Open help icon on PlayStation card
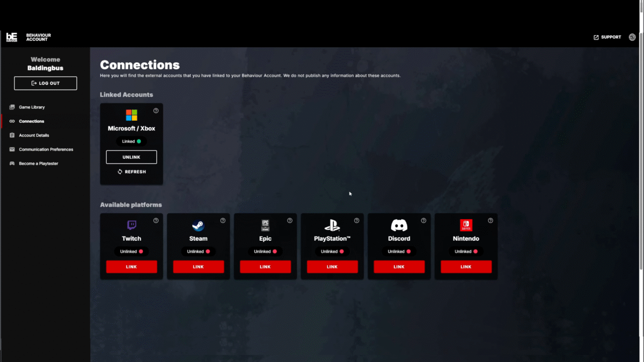This screenshot has width=644, height=362. coord(356,220)
